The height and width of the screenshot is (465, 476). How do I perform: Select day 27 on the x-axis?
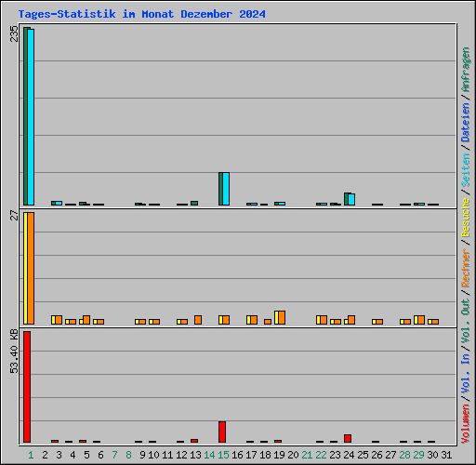click(390, 455)
